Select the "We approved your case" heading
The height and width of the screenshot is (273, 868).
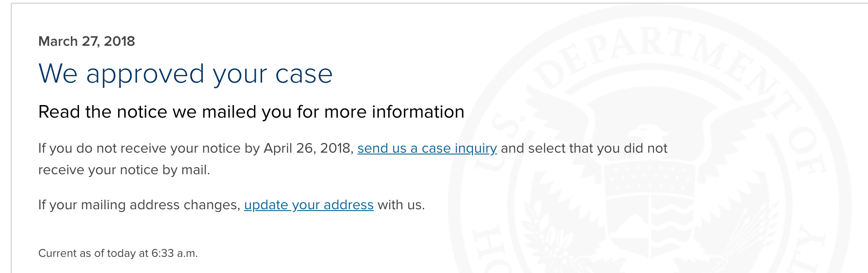point(186,74)
